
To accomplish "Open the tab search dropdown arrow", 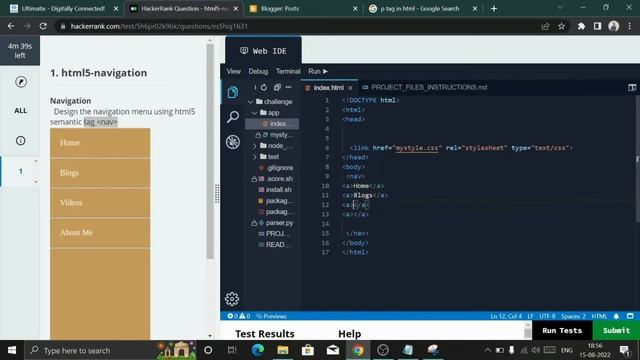I will 560,8.
